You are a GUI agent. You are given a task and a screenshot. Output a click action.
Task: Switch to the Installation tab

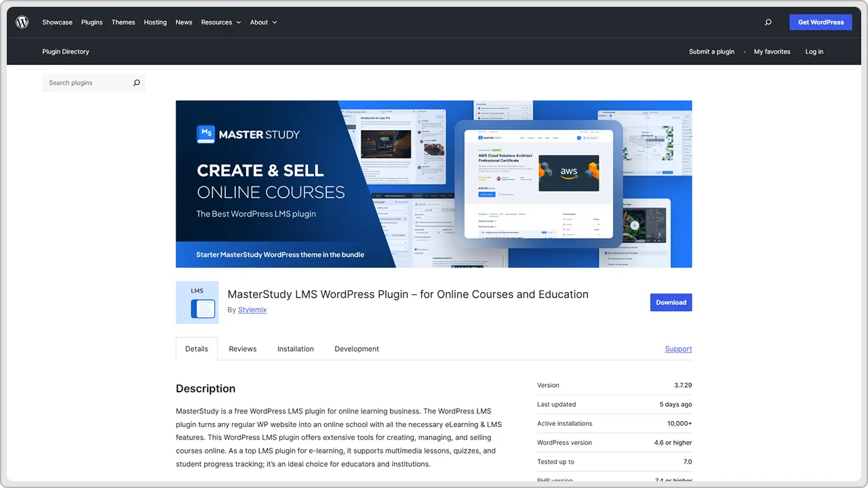tap(296, 349)
